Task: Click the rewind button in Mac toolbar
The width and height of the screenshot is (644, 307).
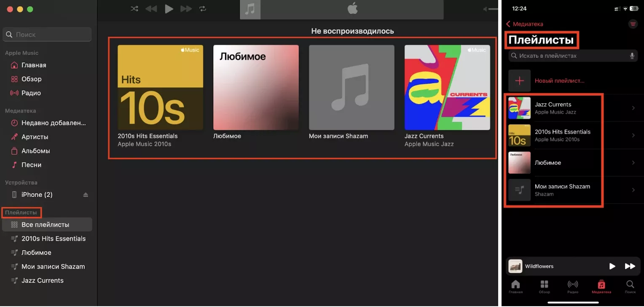Action: [x=150, y=8]
